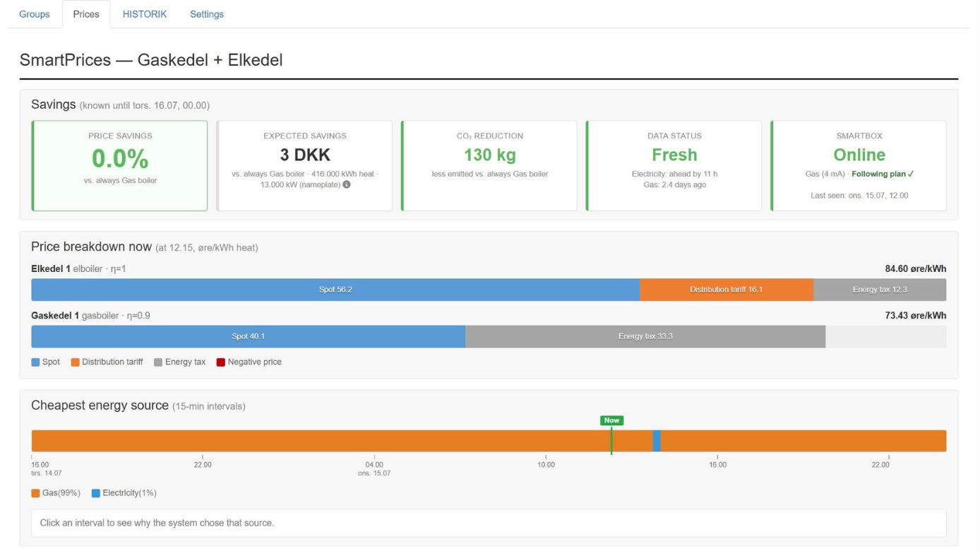This screenshot has width=980, height=551.
Task: Click the Gaskedel Spot 40.1 bar segment
Action: point(249,336)
